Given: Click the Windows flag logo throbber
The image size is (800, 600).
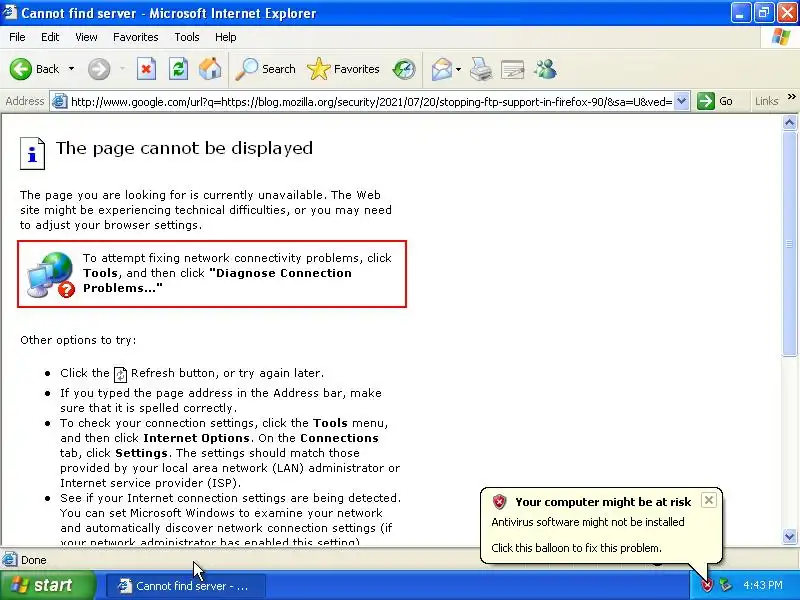Looking at the screenshot, I should (781, 37).
